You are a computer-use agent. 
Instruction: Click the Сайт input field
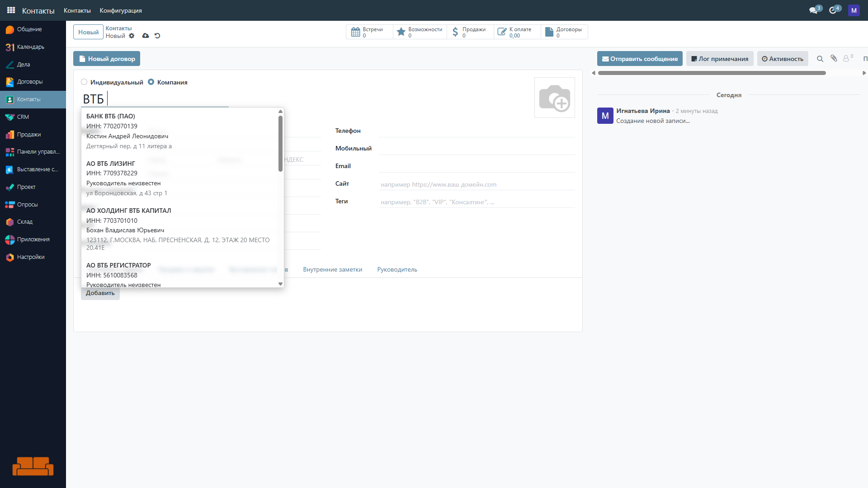click(476, 184)
